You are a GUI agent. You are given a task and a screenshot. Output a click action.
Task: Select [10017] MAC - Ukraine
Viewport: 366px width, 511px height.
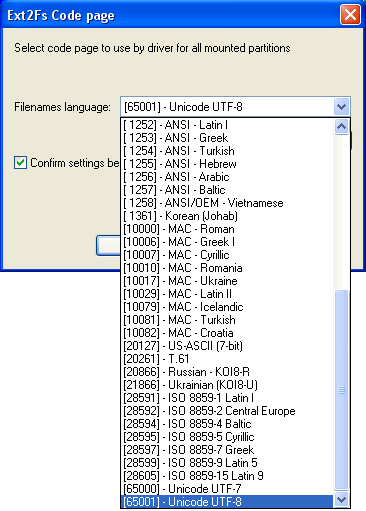[x=227, y=281]
